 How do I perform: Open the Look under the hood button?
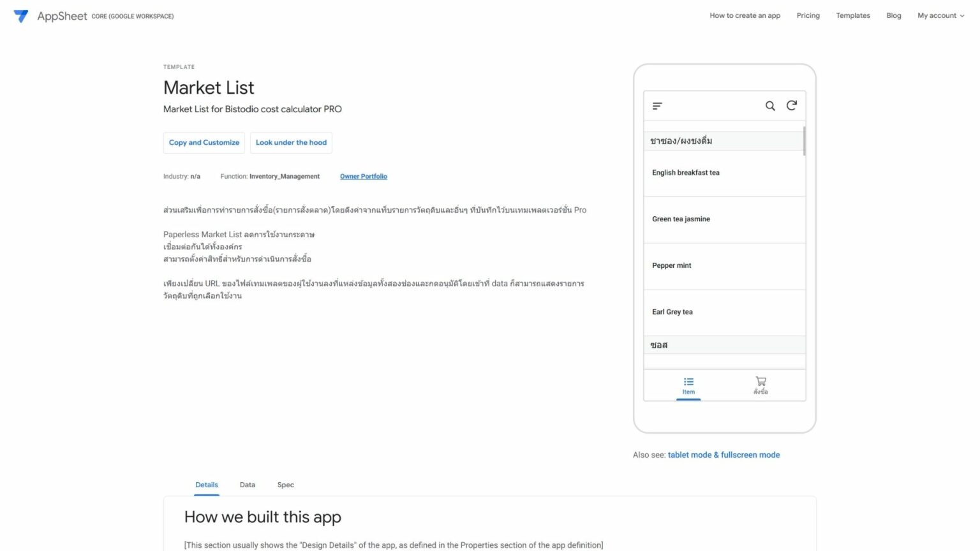[291, 142]
